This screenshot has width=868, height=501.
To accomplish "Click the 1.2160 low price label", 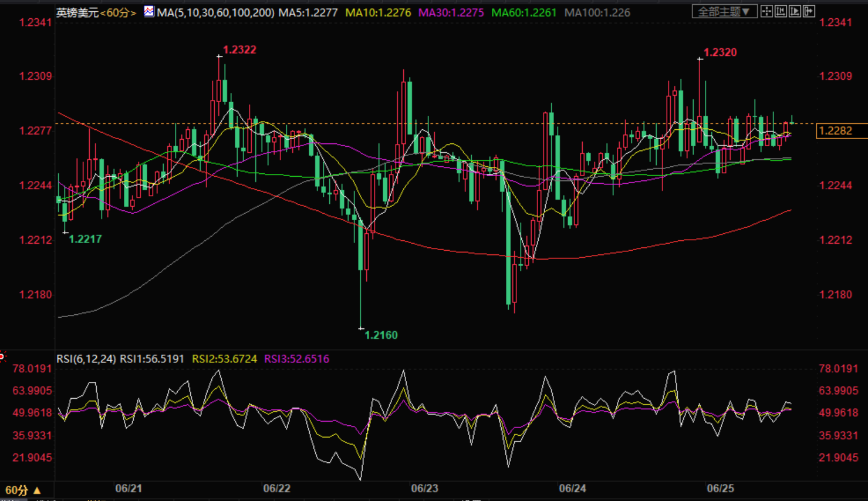I will coord(381,335).
